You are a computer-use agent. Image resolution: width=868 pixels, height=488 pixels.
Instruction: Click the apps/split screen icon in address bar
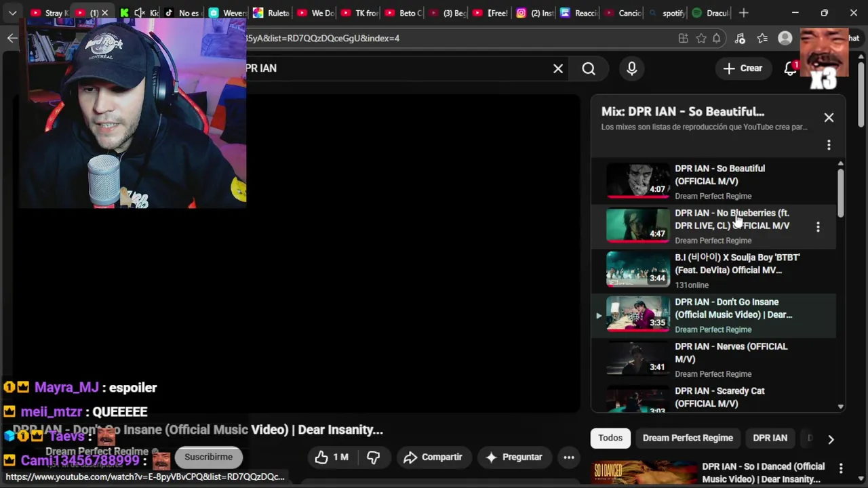pos(684,39)
